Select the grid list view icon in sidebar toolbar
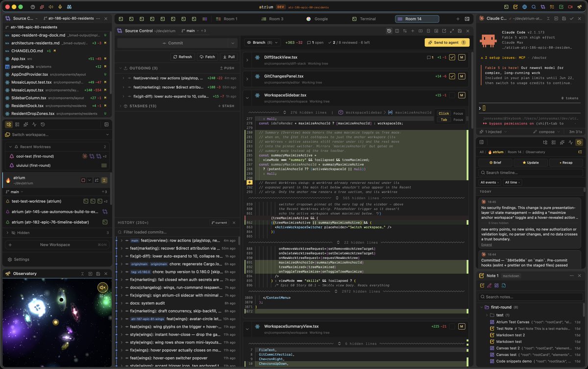 point(18,124)
